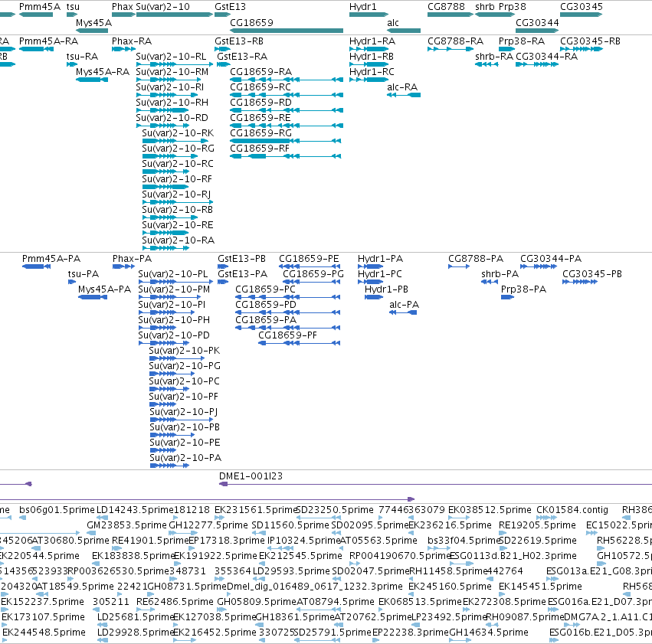Viewport: 652px width, 644px height.
Task: Click the Su(var)2-10-RL transcript label
Action: [x=171, y=57]
